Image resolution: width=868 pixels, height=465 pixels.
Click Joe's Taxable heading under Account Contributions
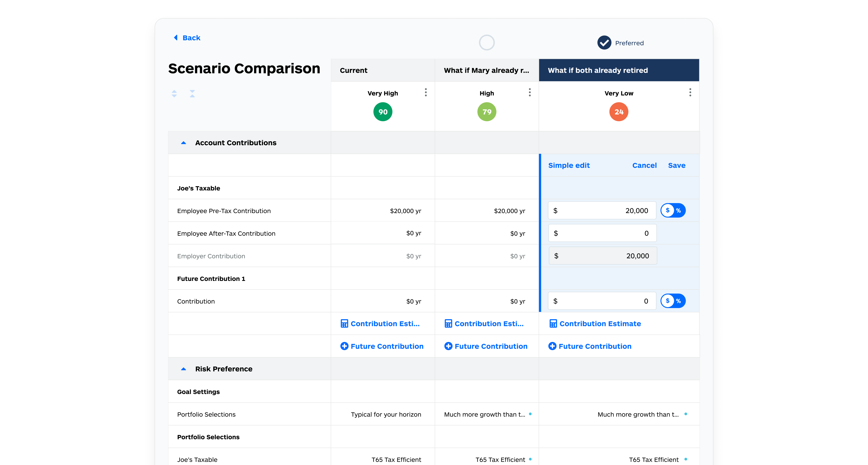(x=198, y=188)
